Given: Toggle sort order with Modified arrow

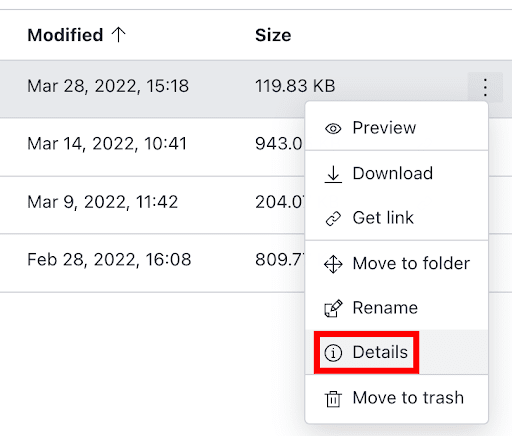Looking at the screenshot, I should pyautogui.click(x=118, y=35).
